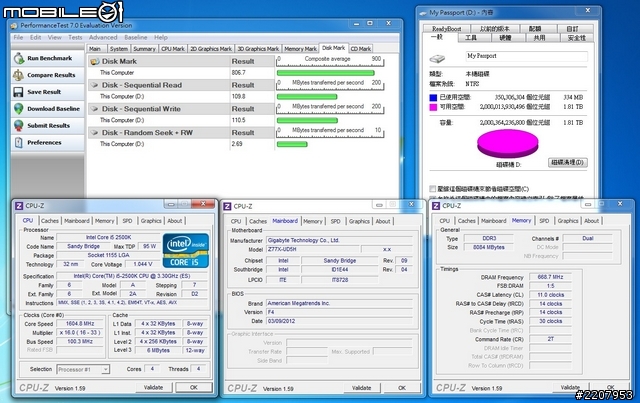Image resolution: width=640 pixels, height=403 pixels.
Task: Open the About tab in the right CPU-Z window
Action: [591, 220]
